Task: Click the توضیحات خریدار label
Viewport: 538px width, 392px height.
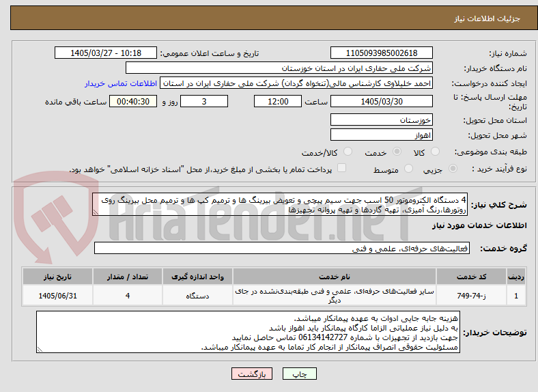Action: pos(495,333)
